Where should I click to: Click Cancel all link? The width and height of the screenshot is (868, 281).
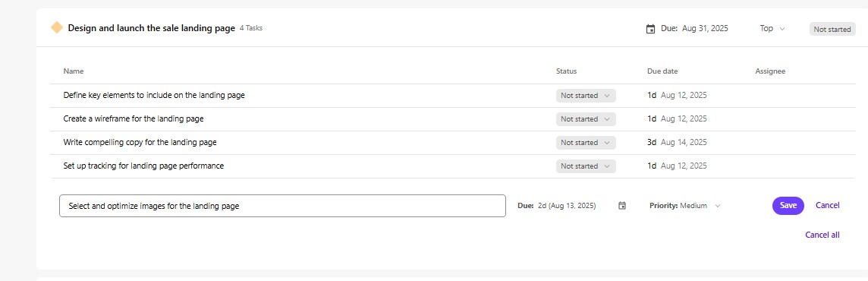[822, 235]
